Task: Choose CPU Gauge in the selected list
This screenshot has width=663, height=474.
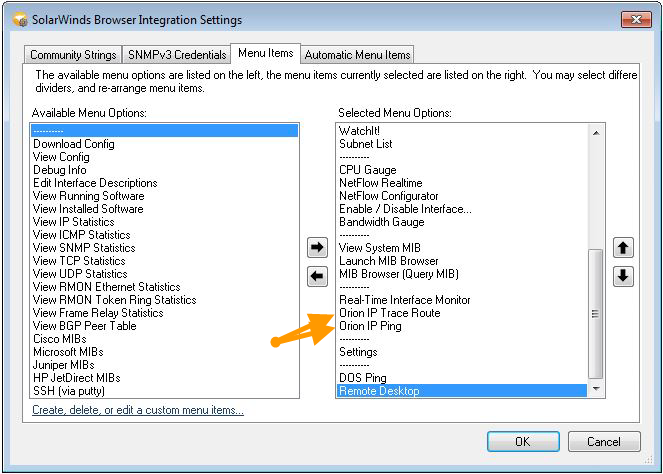Action: click(462, 170)
